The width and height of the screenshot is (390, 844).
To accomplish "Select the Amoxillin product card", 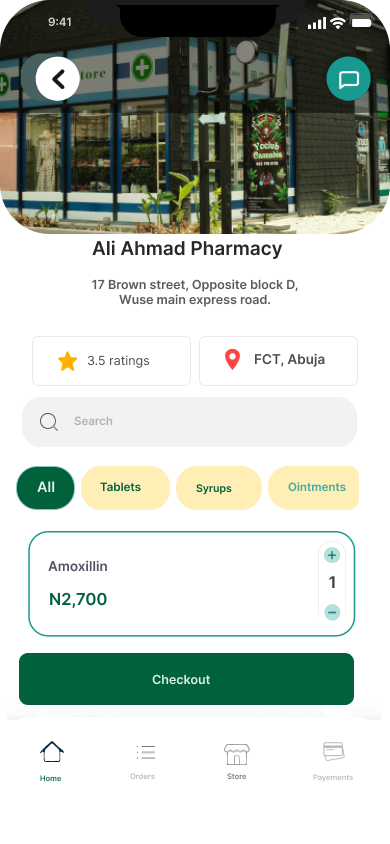I will (x=192, y=583).
